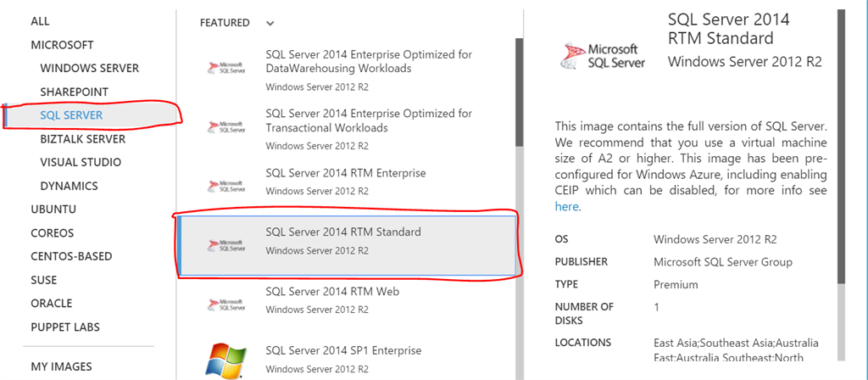The image size is (868, 380).
Task: Select the UBUNTU category
Action: (x=53, y=209)
